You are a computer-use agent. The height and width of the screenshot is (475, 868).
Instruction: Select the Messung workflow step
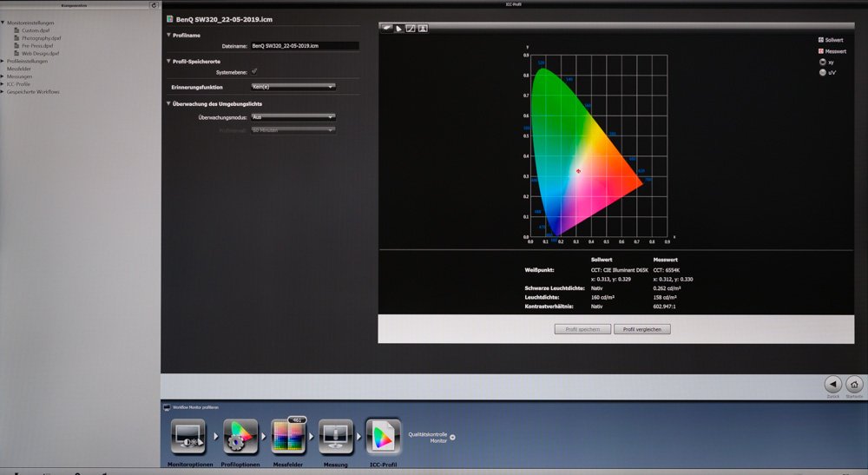[x=335, y=437]
